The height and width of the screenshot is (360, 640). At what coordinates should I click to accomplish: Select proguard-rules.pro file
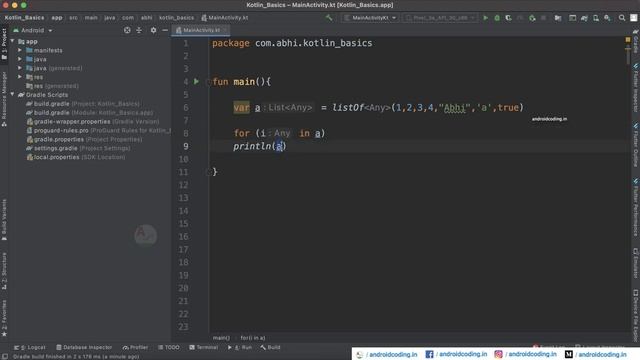[x=98, y=131]
